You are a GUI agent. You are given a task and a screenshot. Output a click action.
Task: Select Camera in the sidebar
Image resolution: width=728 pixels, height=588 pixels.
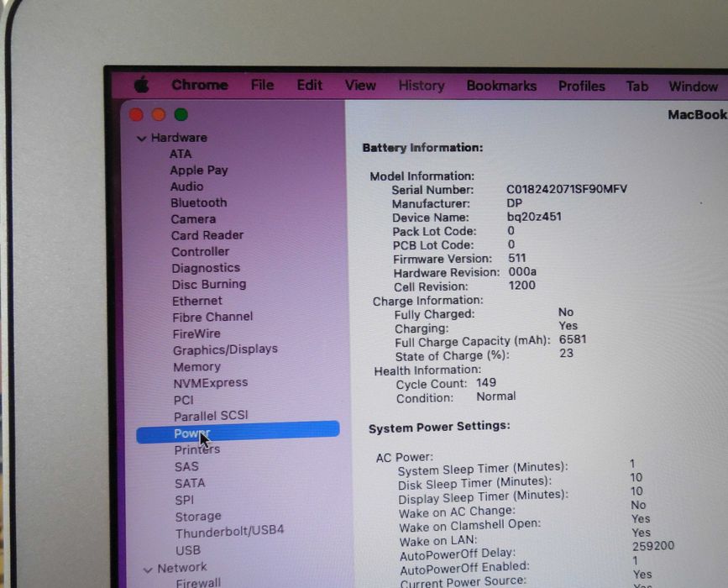tap(193, 218)
